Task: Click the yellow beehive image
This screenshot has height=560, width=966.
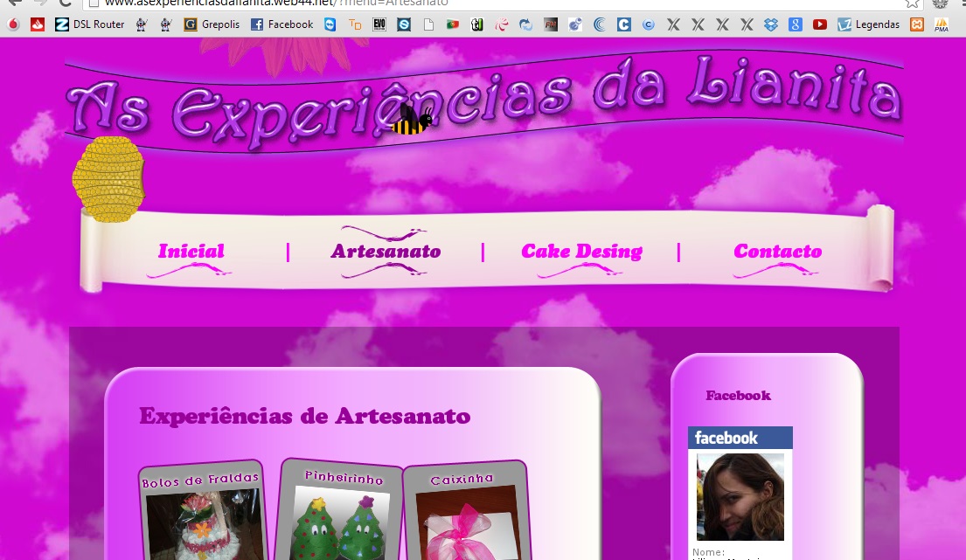Action: pos(109,179)
